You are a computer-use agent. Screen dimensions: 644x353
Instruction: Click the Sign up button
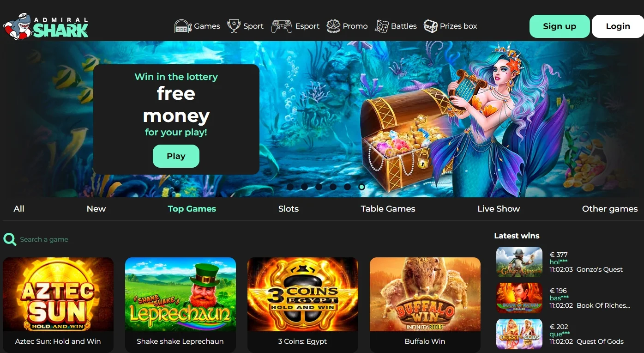tap(560, 26)
